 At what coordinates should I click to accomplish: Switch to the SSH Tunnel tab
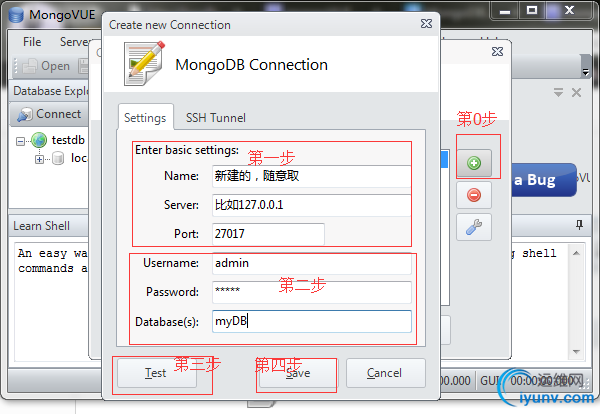[x=216, y=117]
